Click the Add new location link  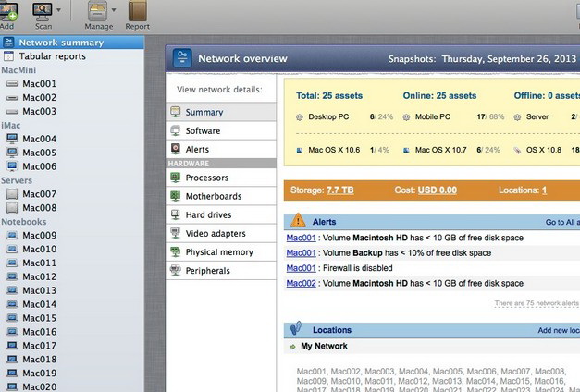click(559, 330)
